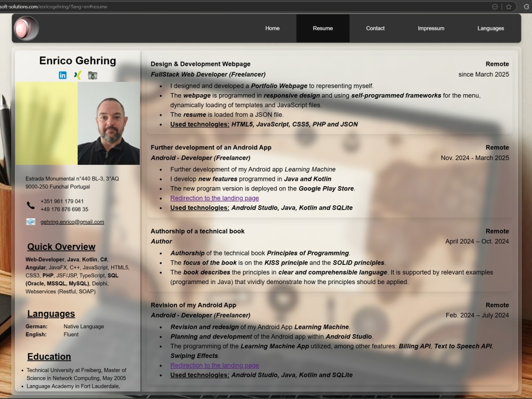The image size is (532, 399).
Task: Click the download resume folder icon
Action: point(93,75)
